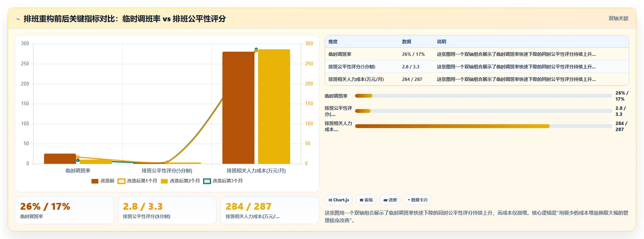Click the chart icon beside the dashboard title
644x239 pixels.
point(18,19)
